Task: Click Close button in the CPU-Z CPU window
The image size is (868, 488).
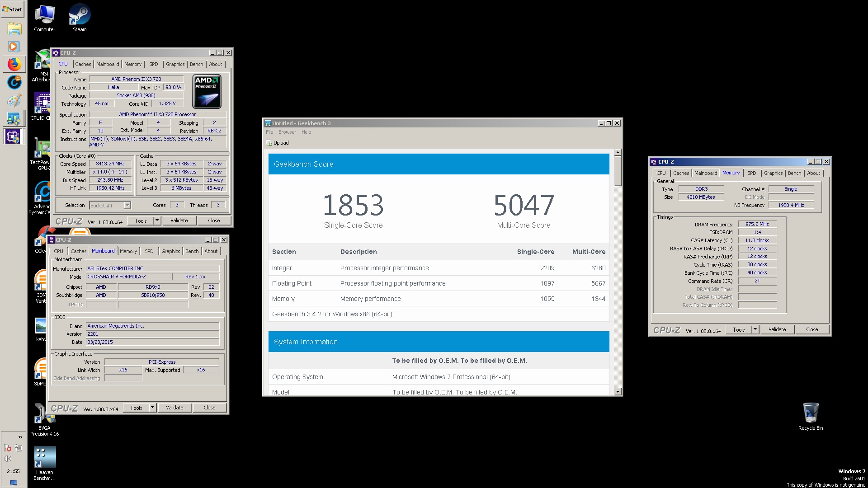Action: [x=214, y=221]
